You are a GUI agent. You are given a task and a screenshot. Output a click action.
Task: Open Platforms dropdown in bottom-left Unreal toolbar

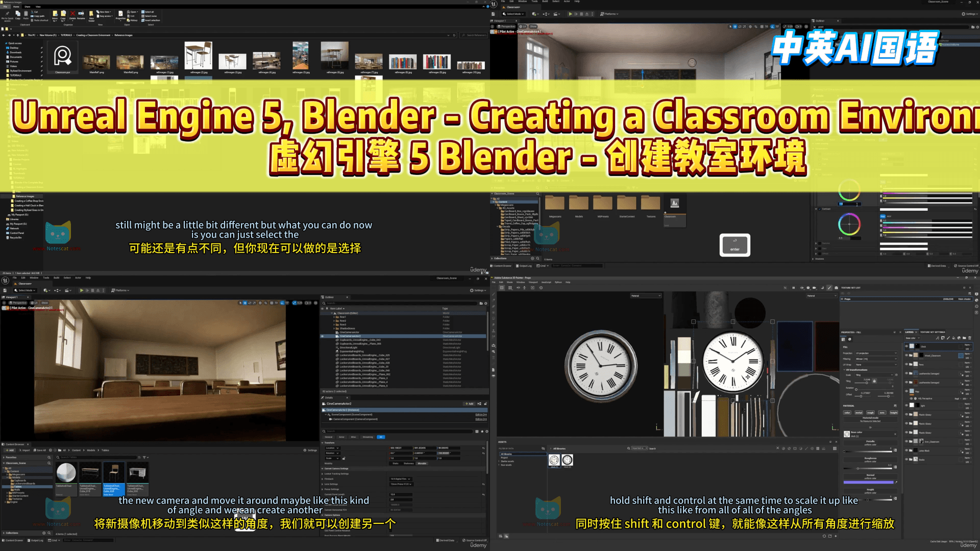tap(120, 290)
